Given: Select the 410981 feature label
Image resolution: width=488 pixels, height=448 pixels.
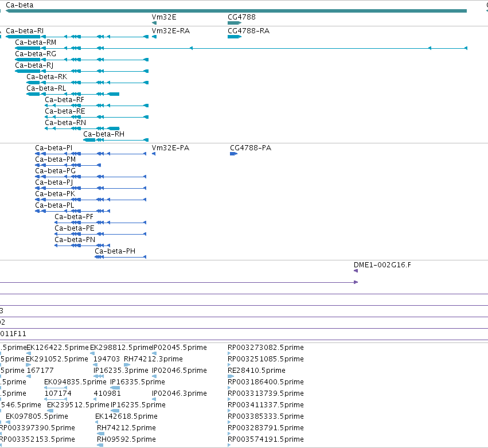Looking at the screenshot, I should pos(107,394).
